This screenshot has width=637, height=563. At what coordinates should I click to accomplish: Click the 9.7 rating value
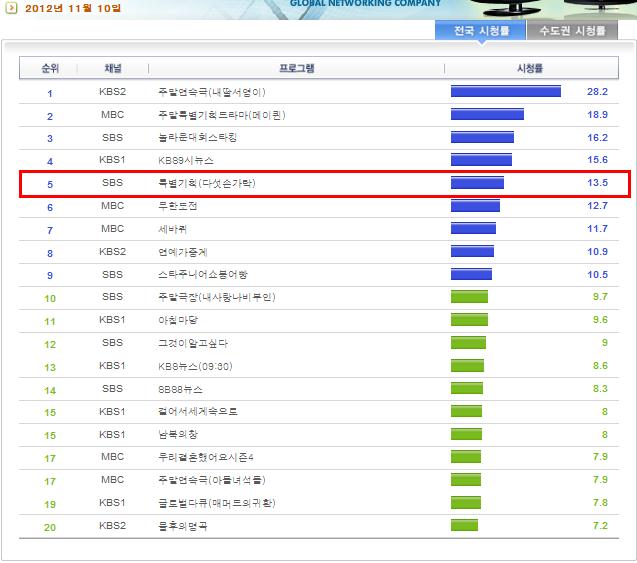click(600, 297)
